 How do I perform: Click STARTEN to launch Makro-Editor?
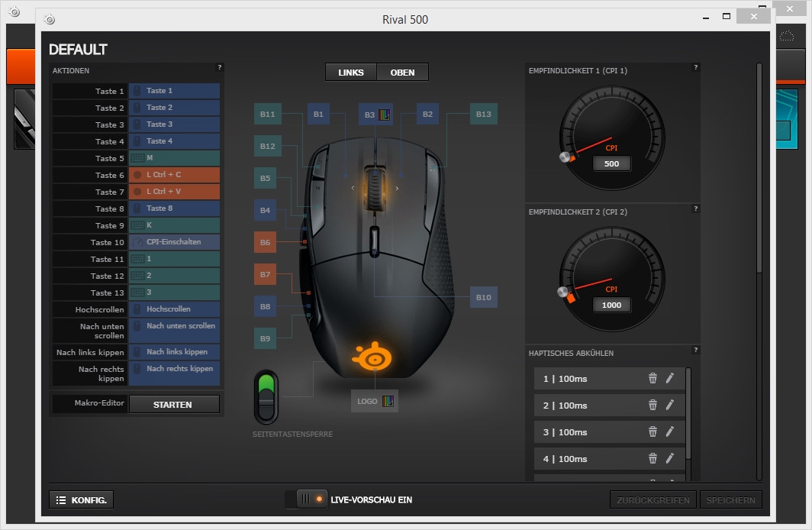click(173, 405)
